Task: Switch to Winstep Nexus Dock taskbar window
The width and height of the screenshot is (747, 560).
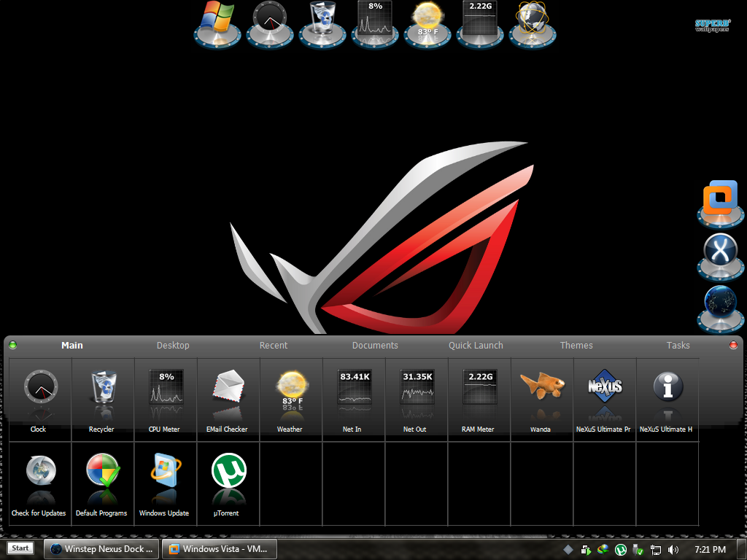Action: pyautogui.click(x=101, y=549)
